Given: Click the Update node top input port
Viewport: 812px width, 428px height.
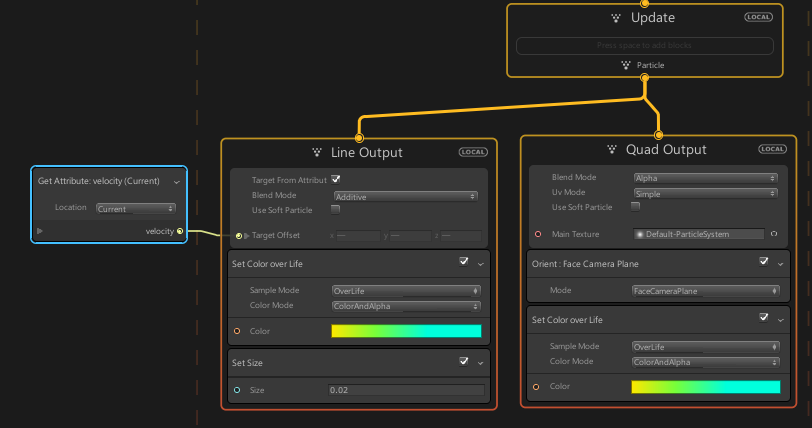Looking at the screenshot, I should 644,3.
